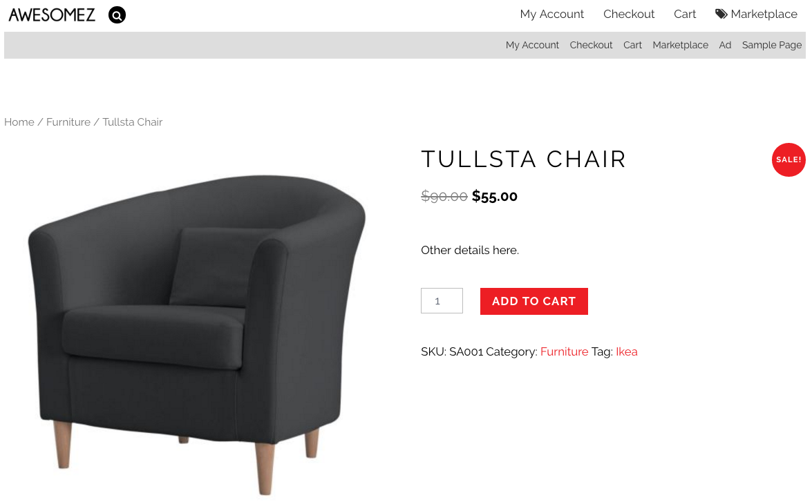Open Cart in top navigation
The image size is (812, 504).
pyautogui.click(x=685, y=14)
